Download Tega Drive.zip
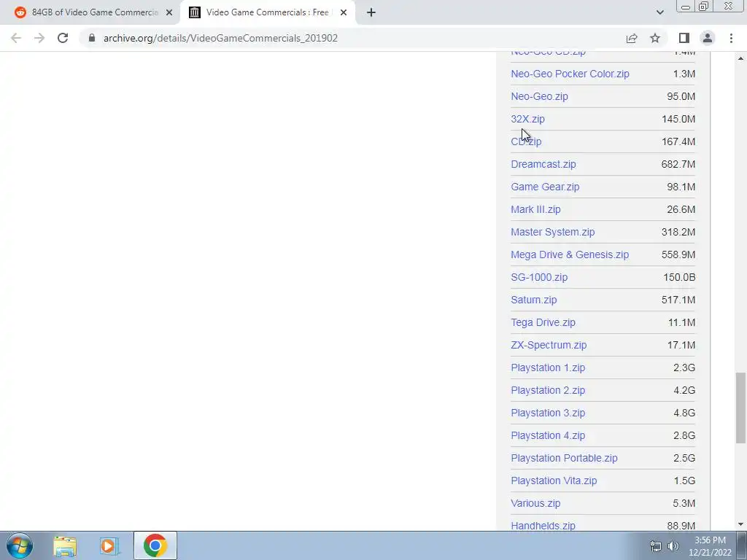 click(543, 322)
